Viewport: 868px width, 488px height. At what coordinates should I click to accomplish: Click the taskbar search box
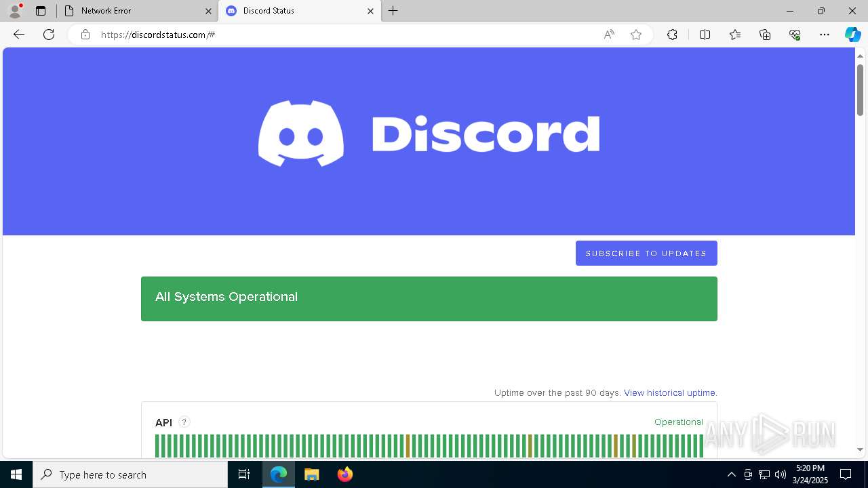[130, 474]
